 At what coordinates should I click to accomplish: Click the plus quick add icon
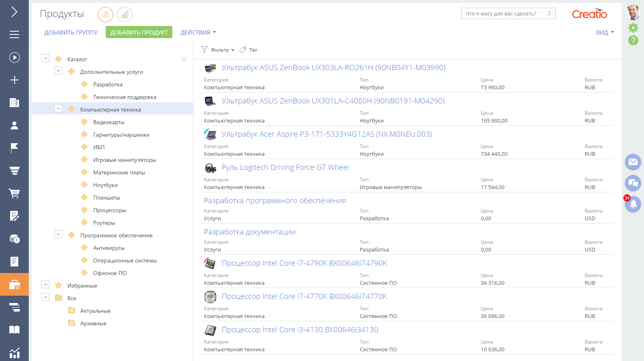tap(14, 80)
